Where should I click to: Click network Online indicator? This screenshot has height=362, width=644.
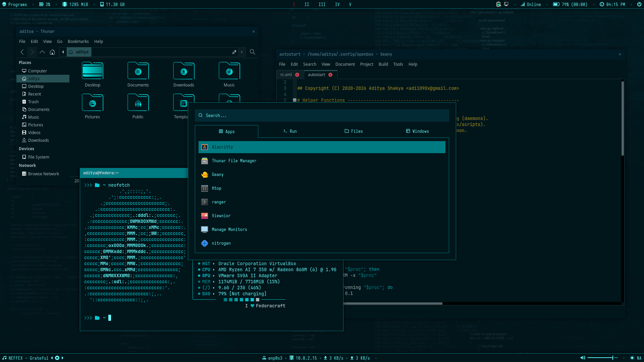pos(531,4)
